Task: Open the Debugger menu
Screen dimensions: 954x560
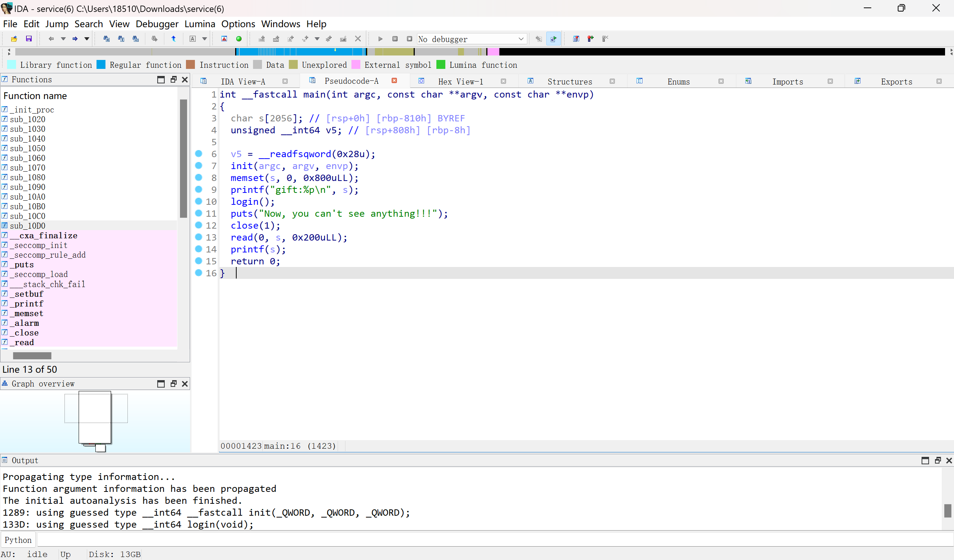Action: click(157, 24)
